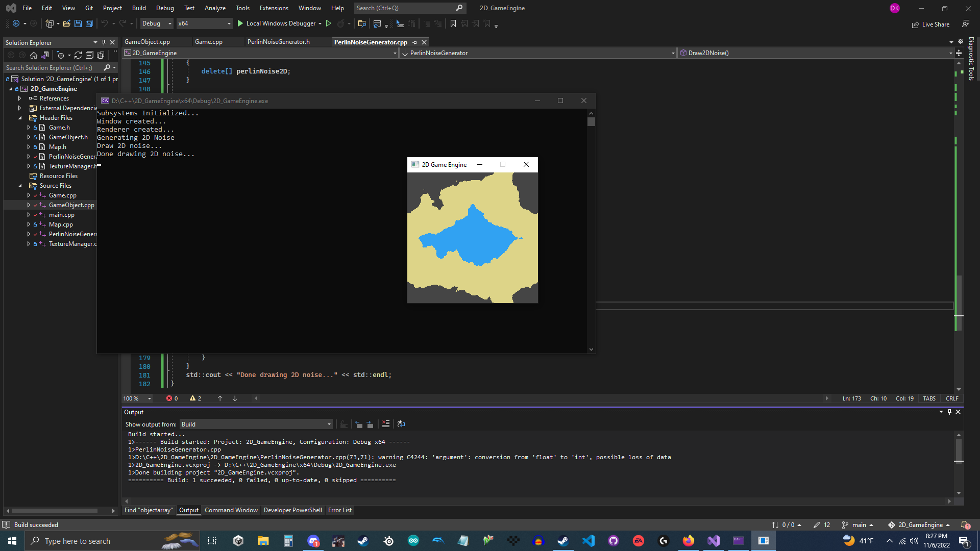This screenshot has height=551, width=980.
Task: Refresh the Solution Explorer
Action: point(78,55)
